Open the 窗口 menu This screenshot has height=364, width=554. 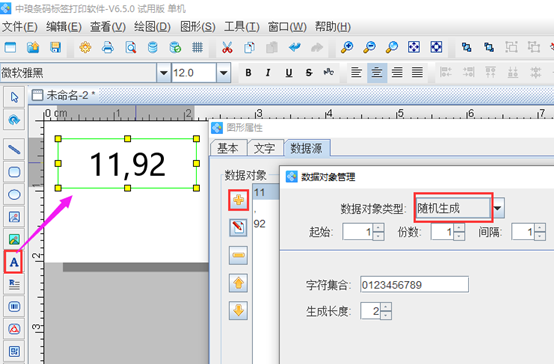click(x=287, y=27)
